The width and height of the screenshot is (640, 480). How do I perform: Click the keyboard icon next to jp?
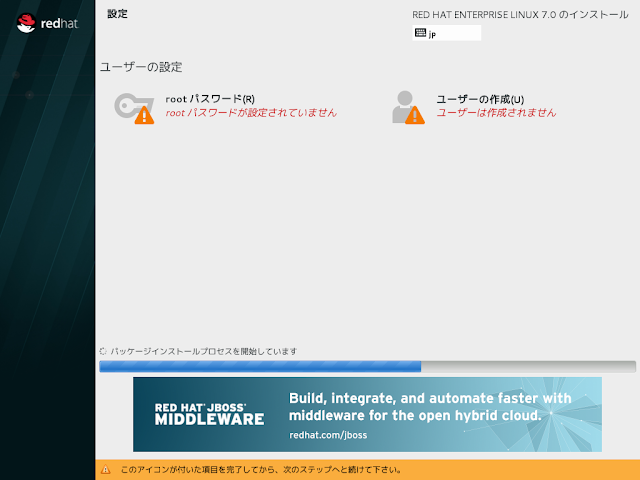click(420, 33)
